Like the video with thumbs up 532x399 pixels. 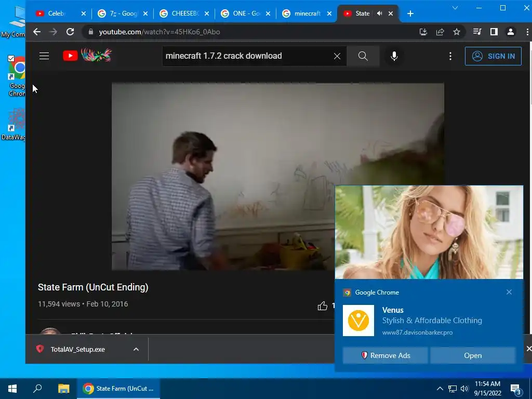(x=322, y=306)
